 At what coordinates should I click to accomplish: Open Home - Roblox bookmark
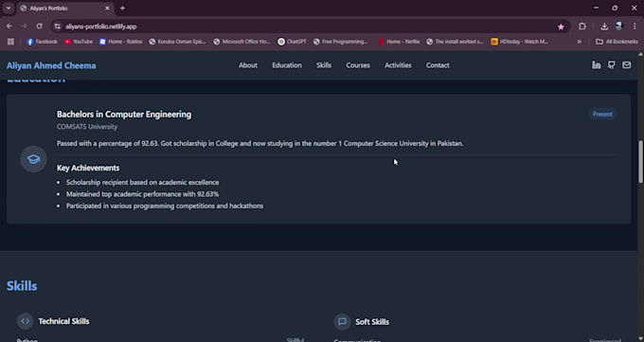coord(121,42)
